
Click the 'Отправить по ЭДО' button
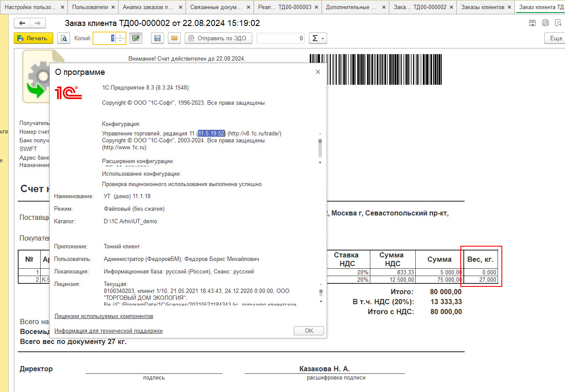click(x=218, y=38)
